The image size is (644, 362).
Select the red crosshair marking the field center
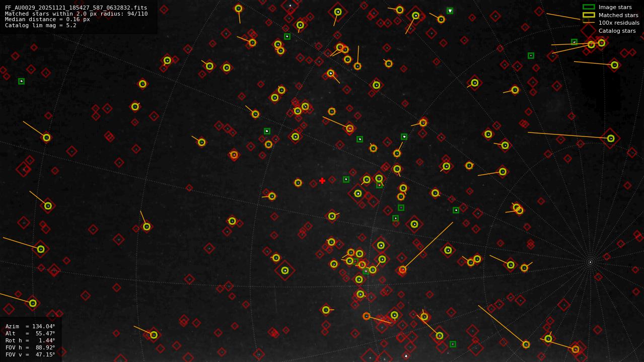point(322,181)
